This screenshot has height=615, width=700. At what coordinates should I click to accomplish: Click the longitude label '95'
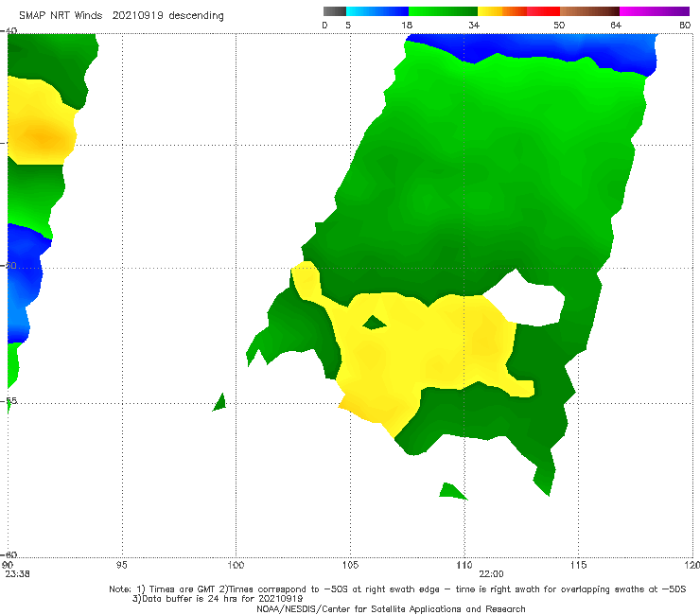[121, 565]
